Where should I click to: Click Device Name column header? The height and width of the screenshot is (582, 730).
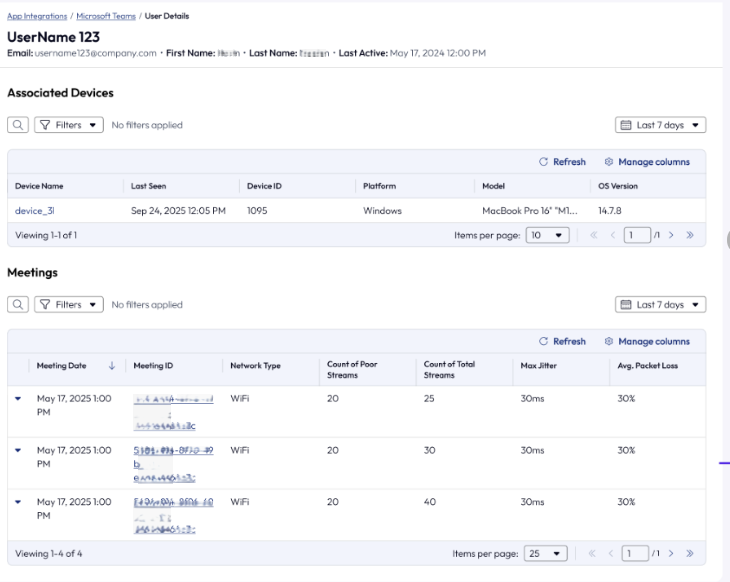point(39,186)
